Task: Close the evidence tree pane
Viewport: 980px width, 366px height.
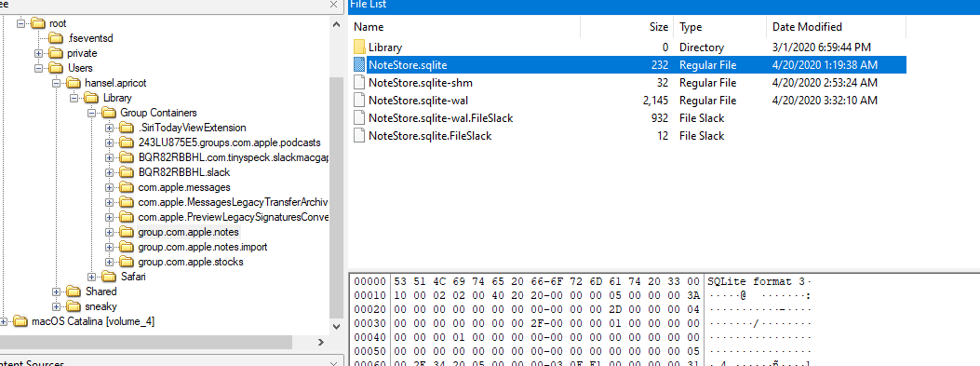Action: click(334, 4)
